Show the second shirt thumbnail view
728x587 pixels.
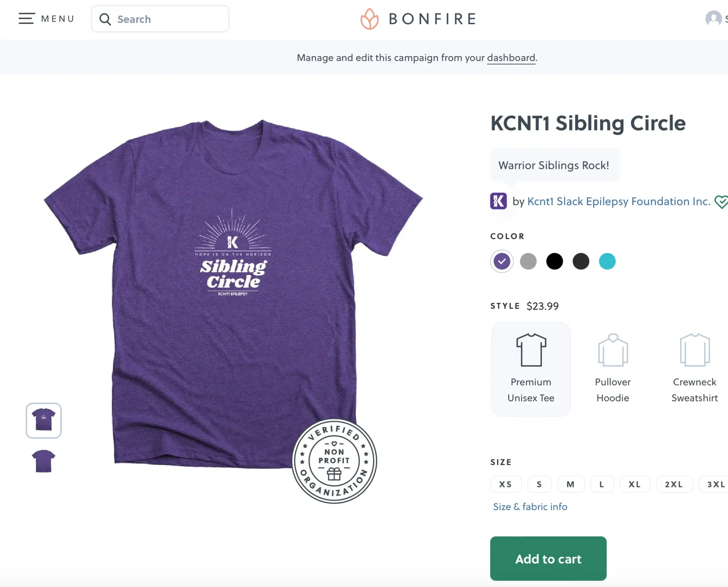(x=44, y=461)
